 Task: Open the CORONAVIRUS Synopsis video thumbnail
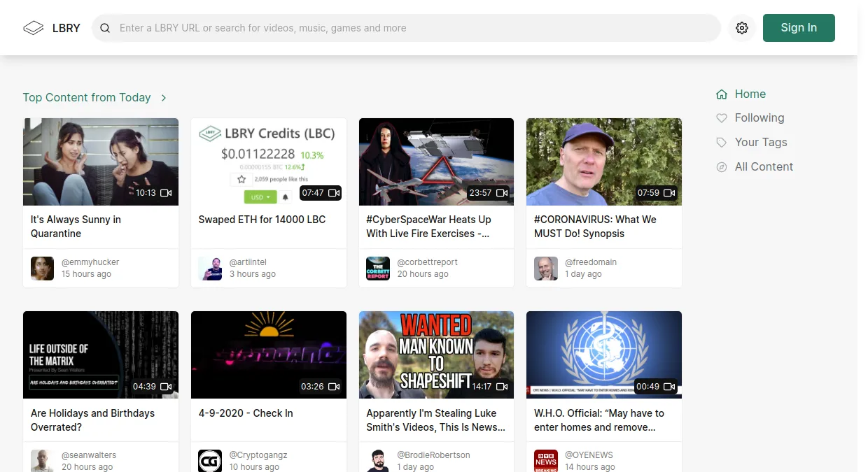click(604, 162)
